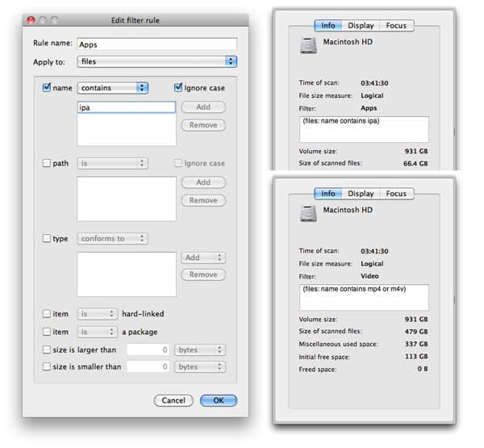Click Remove button for name rule

[203, 125]
